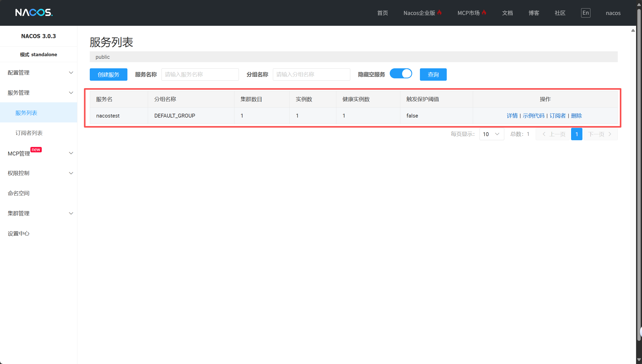Click the scrollbar up arrow
Screen dimensions: 642x364
633,30
